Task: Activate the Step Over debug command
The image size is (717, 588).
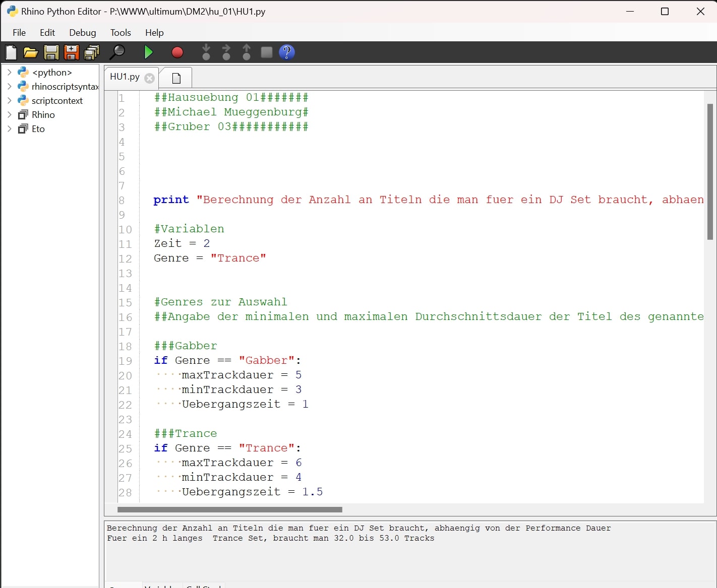Action: [x=226, y=52]
